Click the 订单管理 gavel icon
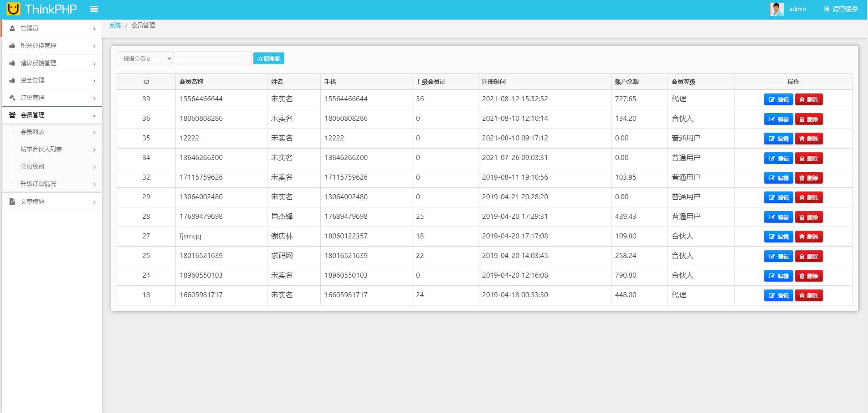 click(x=12, y=98)
